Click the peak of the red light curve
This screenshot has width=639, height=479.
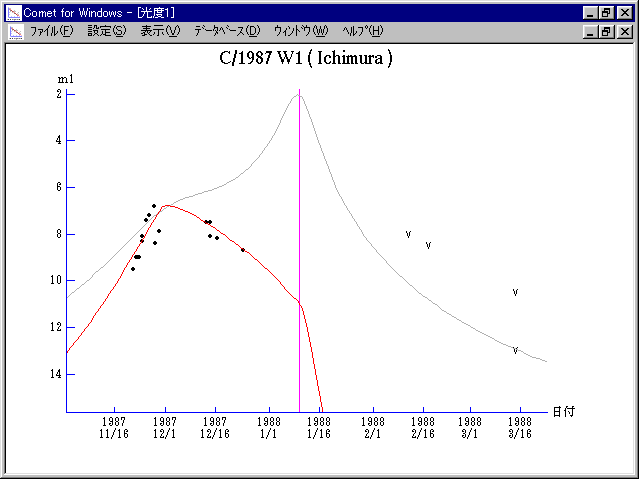[x=166, y=205]
